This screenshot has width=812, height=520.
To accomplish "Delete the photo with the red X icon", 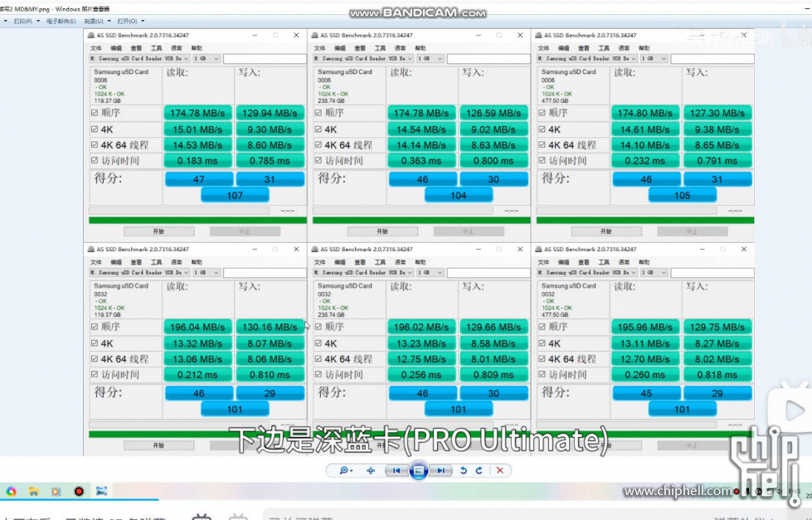I will [500, 470].
